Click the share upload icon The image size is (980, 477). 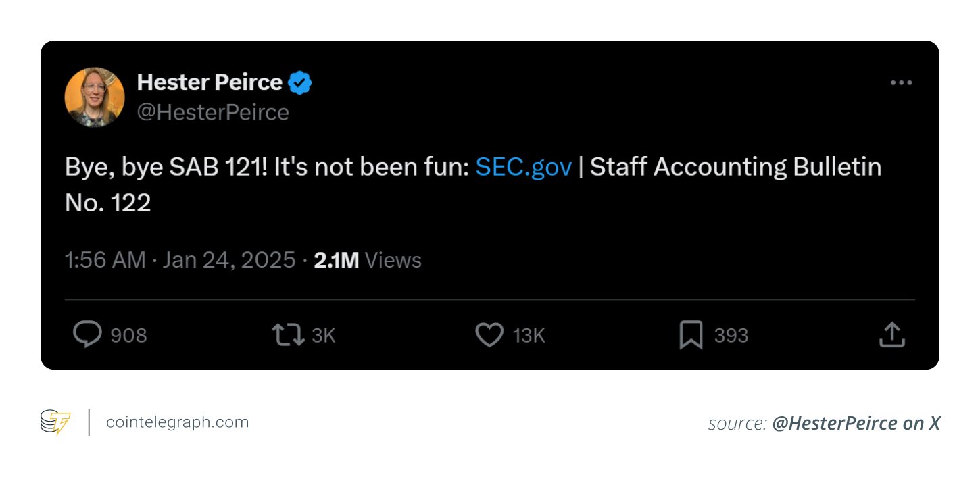891,334
